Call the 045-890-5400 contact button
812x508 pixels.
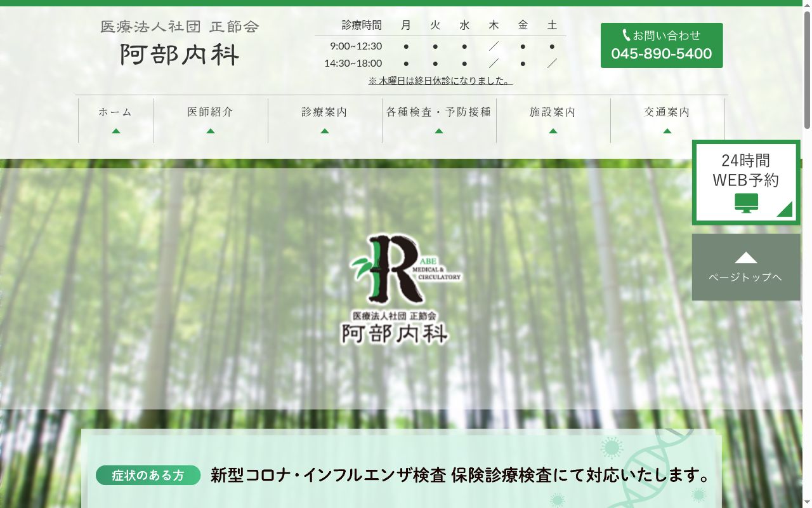(x=662, y=45)
